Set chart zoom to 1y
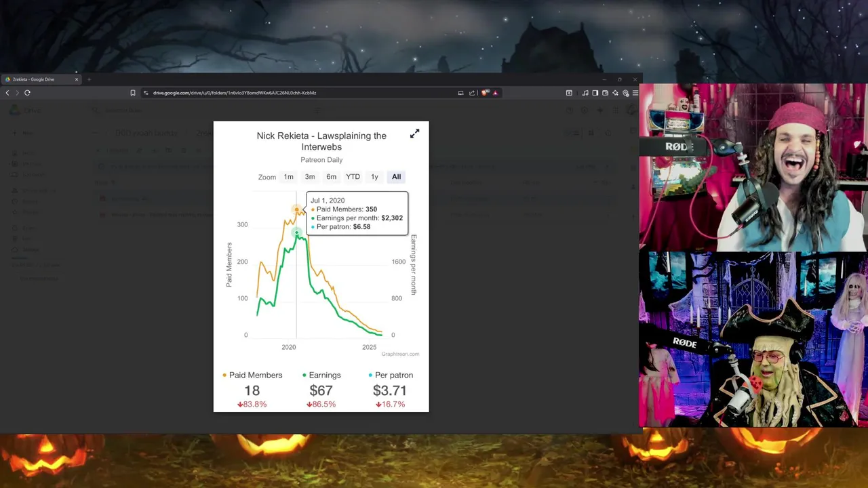 coord(374,177)
